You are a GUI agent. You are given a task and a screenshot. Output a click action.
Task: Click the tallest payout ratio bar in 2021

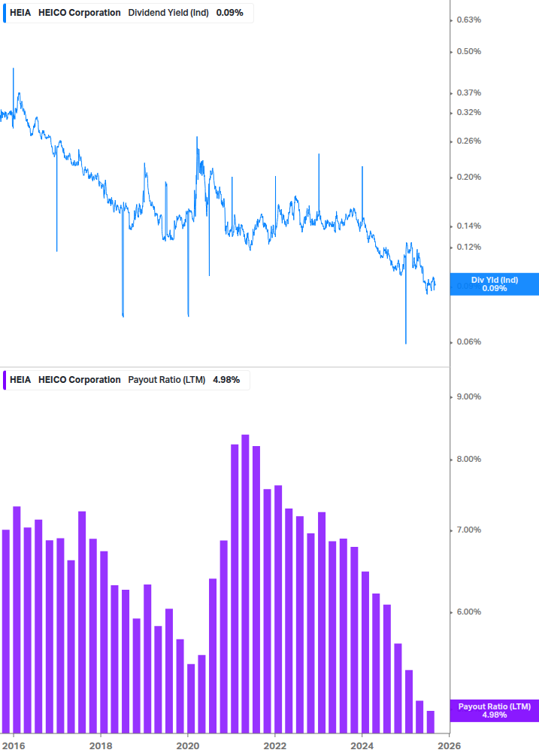pyautogui.click(x=245, y=584)
